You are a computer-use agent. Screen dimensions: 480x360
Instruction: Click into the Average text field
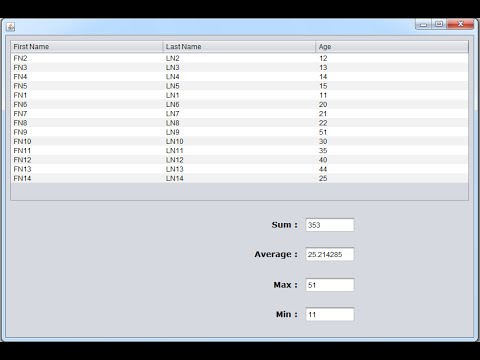click(330, 254)
